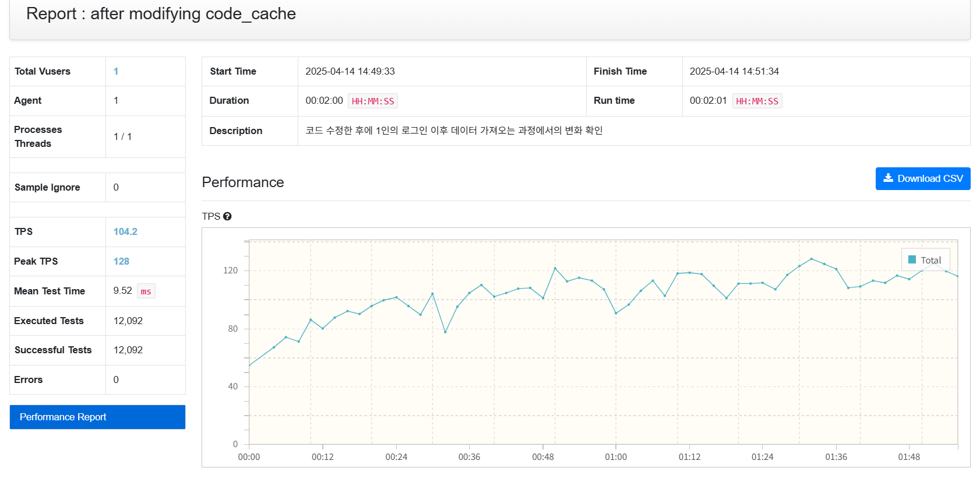Click the Errors label
The width and height of the screenshot is (980, 478).
[29, 379]
